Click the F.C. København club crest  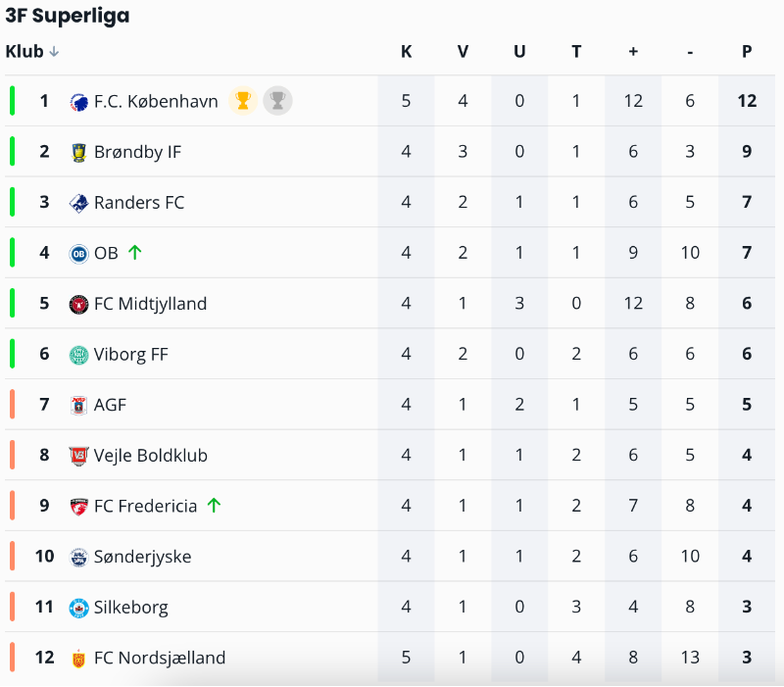point(79,101)
